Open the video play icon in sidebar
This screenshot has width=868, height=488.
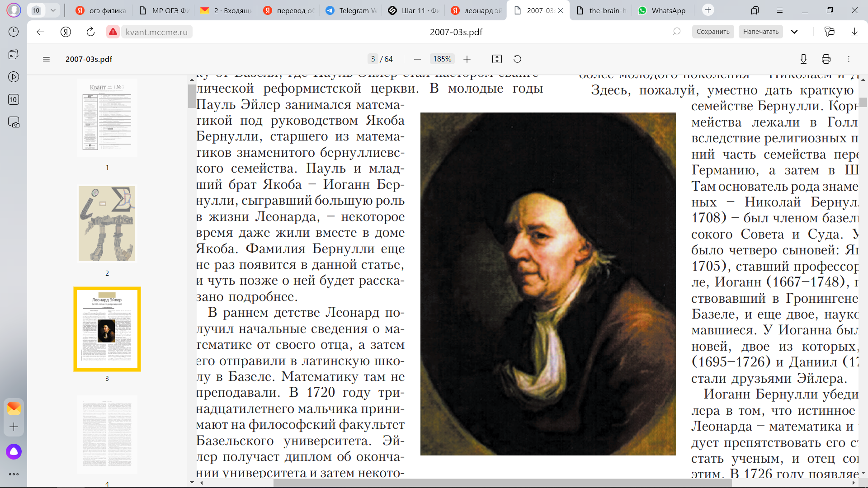[14, 77]
